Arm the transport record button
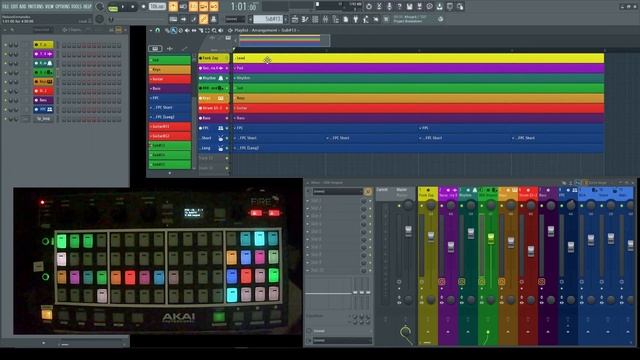The width and height of the screenshot is (640, 360). [143, 7]
